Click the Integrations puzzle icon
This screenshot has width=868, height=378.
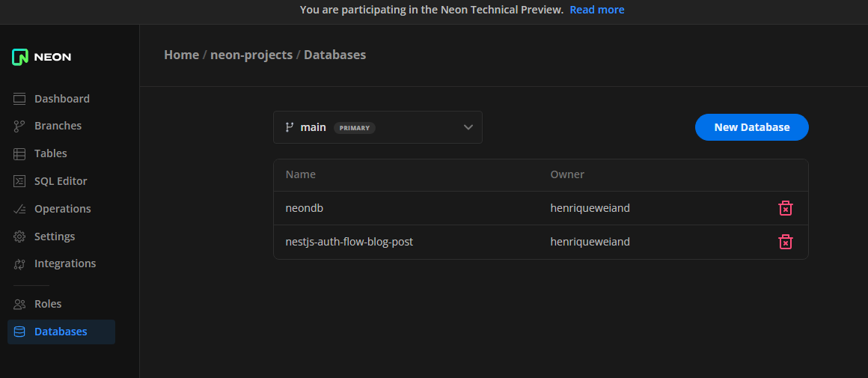(19, 264)
